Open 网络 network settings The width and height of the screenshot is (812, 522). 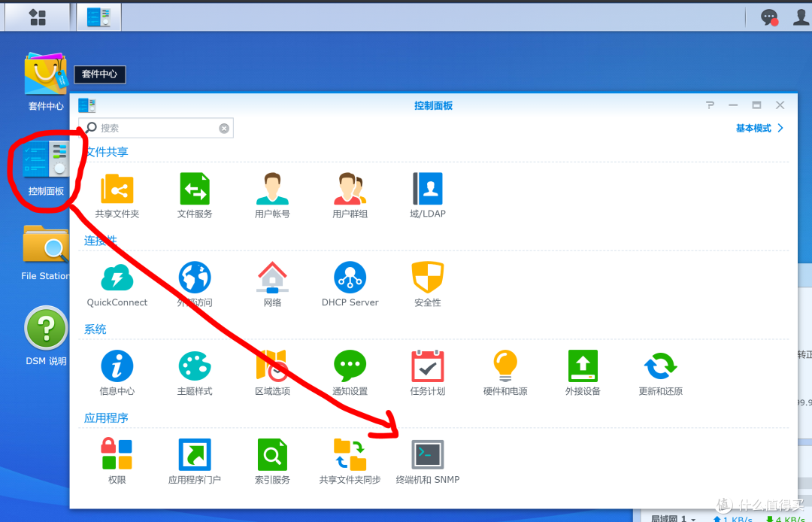(272, 284)
